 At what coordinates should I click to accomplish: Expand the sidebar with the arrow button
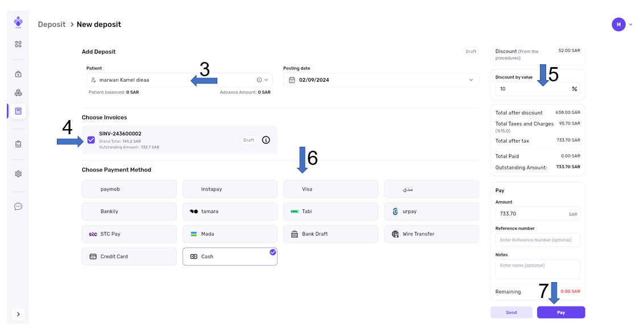18,314
